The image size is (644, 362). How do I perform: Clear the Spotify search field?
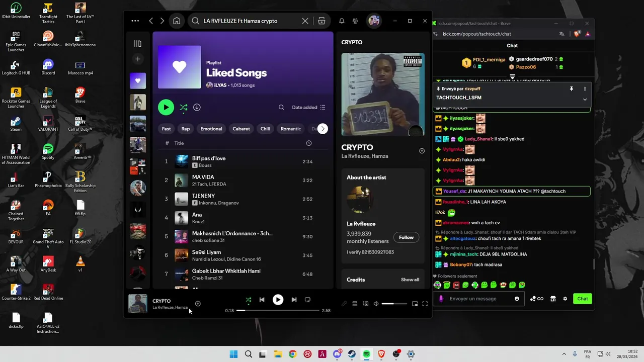coord(305,21)
